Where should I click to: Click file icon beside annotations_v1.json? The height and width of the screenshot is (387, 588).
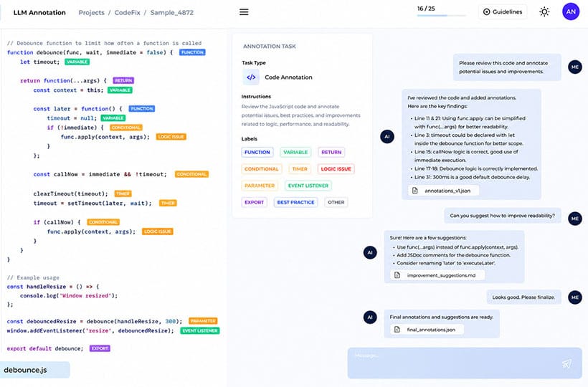pos(414,191)
